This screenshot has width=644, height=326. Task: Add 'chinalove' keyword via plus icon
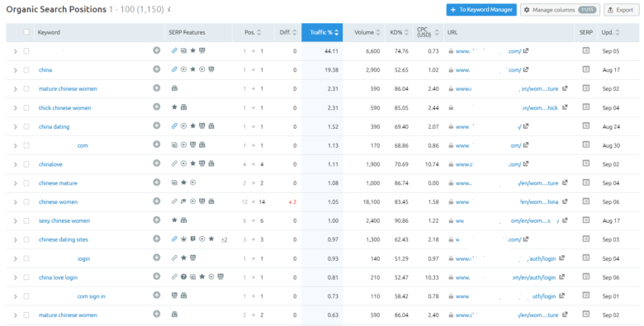tap(157, 163)
